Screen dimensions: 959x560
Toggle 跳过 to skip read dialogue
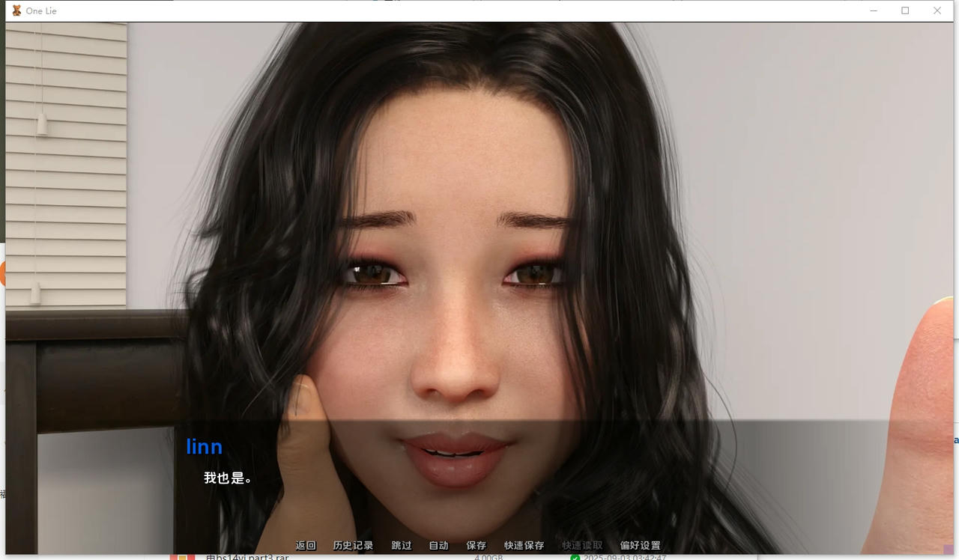coord(401,546)
